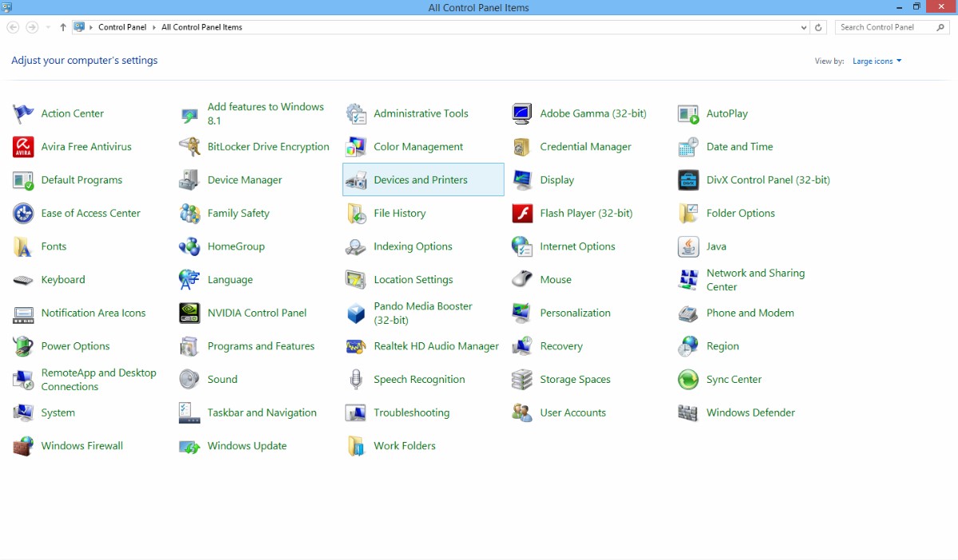Open the Add features to Windows 8.1 link
This screenshot has height=560, width=958.
click(266, 113)
